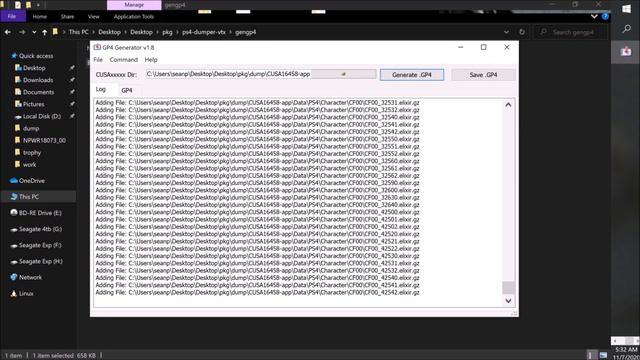Open the address bar history dropdown
Image resolution: width=640 pixels, height=360 pixels.
(506, 32)
